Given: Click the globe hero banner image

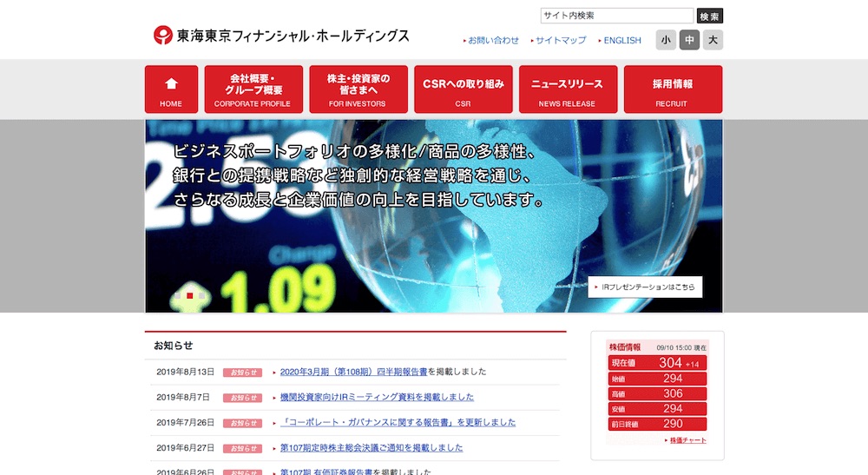Looking at the screenshot, I should (x=434, y=216).
